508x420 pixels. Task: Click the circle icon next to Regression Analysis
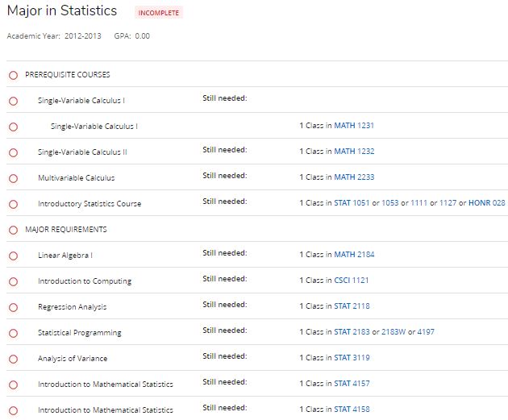pos(13,307)
